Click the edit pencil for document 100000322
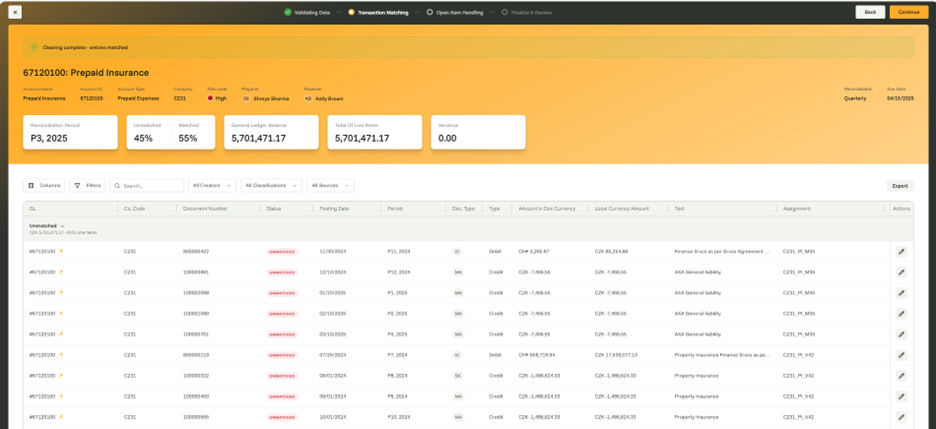This screenshot has width=936, height=429. [x=900, y=375]
